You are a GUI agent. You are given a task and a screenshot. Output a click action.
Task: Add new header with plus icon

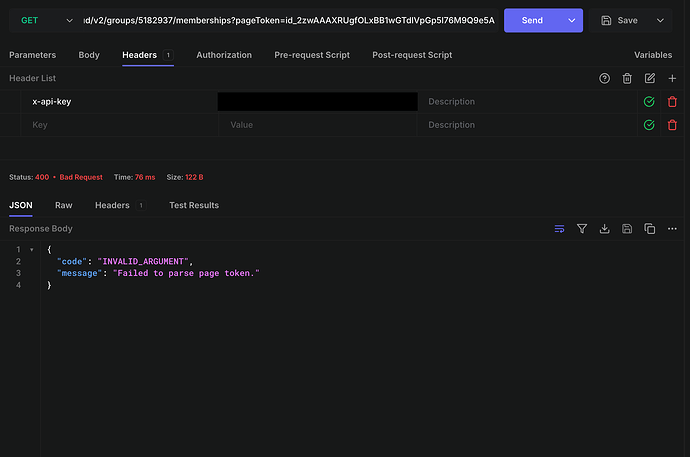point(672,78)
